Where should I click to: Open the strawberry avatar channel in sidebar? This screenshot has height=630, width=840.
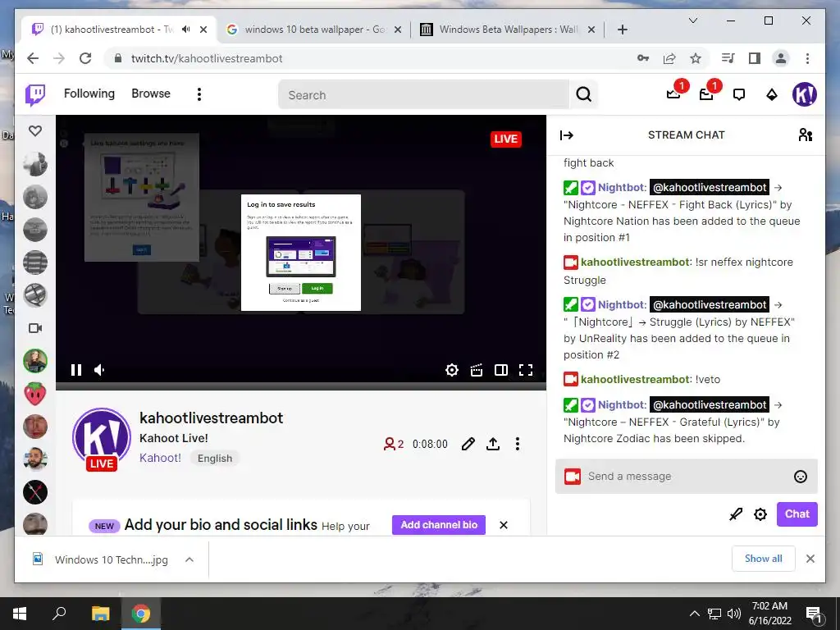[x=35, y=394]
